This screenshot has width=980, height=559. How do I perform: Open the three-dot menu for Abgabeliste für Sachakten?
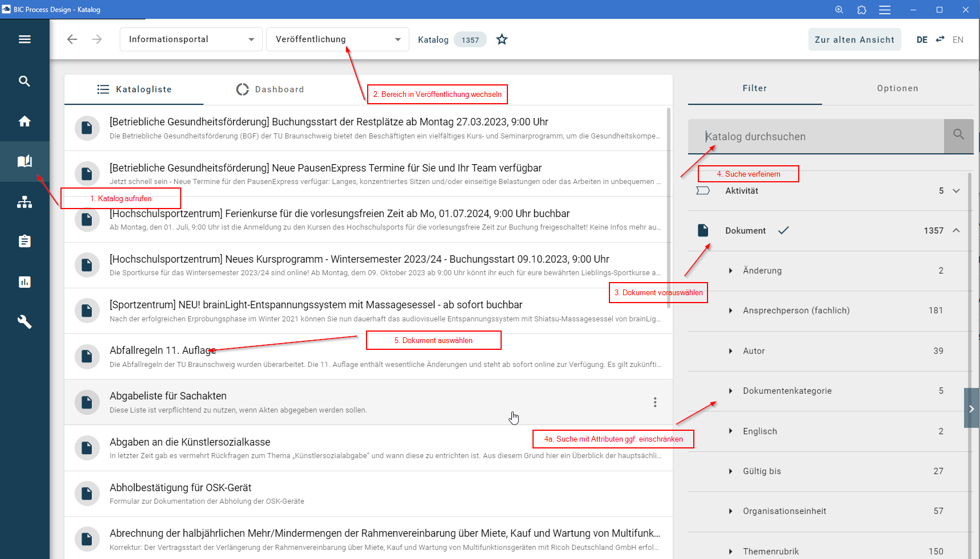[x=655, y=402]
